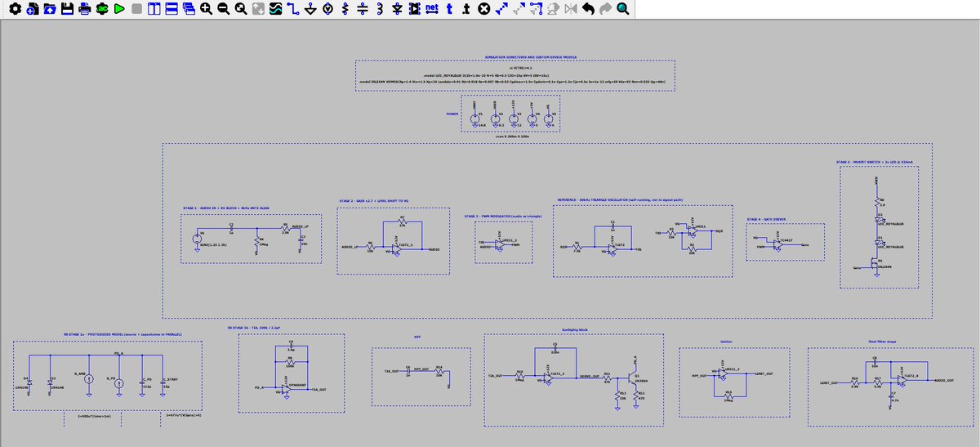Select the SINE(1.25 1 1k) source value

[213, 244]
